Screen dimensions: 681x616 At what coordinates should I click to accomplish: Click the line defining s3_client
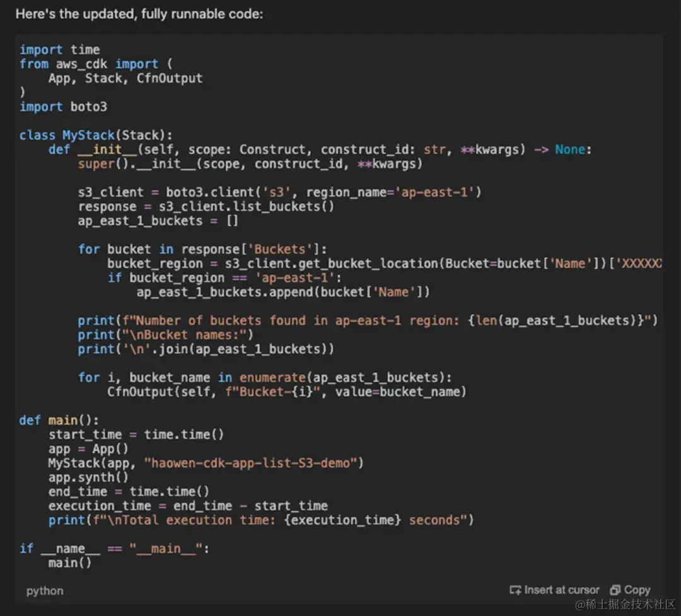click(280, 192)
